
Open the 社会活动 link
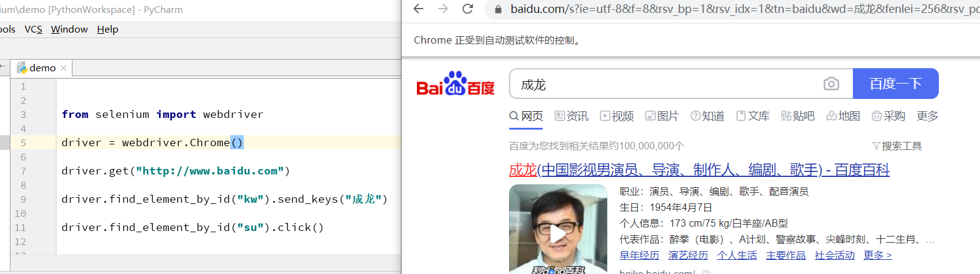click(x=834, y=255)
